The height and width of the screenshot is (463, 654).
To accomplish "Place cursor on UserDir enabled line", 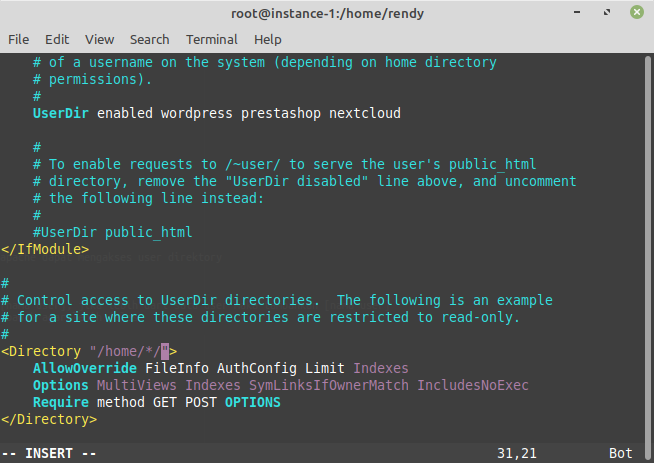I will point(216,113).
